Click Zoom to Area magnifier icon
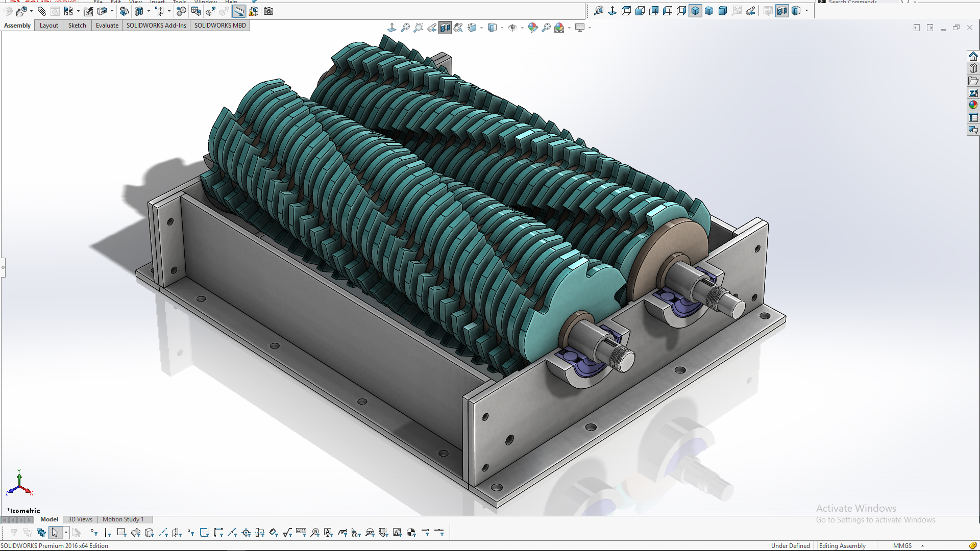 tap(419, 28)
